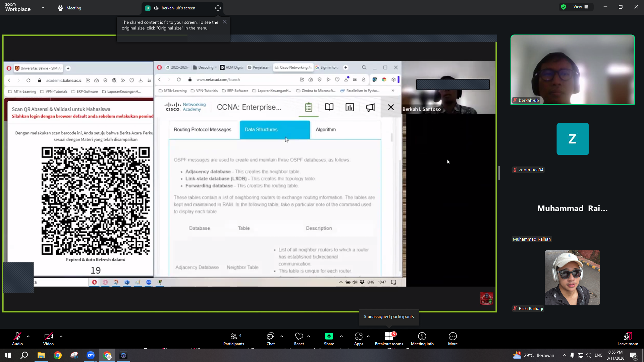Mute or unmute the Audio microphone
The width and height of the screenshot is (644, 362).
[x=17, y=339]
